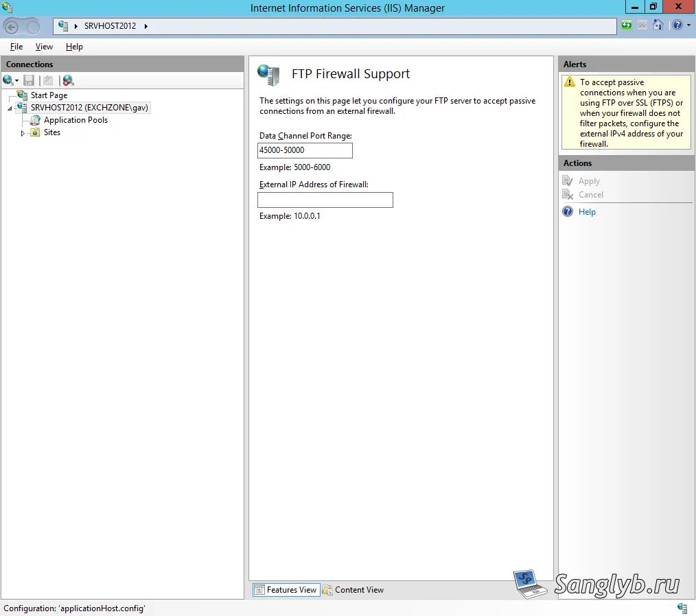The height and width of the screenshot is (616, 696).
Task: Click the Back navigation arrow button
Action: 12,27
